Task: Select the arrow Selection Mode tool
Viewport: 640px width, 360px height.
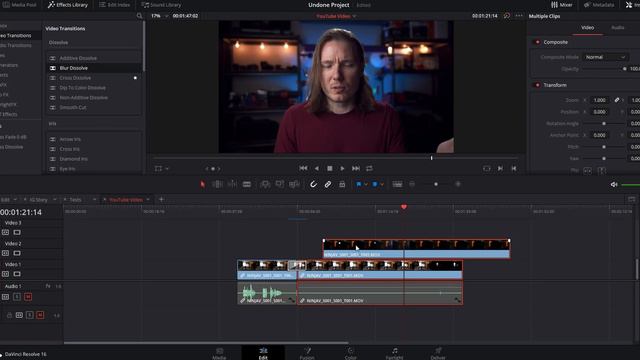Action: point(202,184)
